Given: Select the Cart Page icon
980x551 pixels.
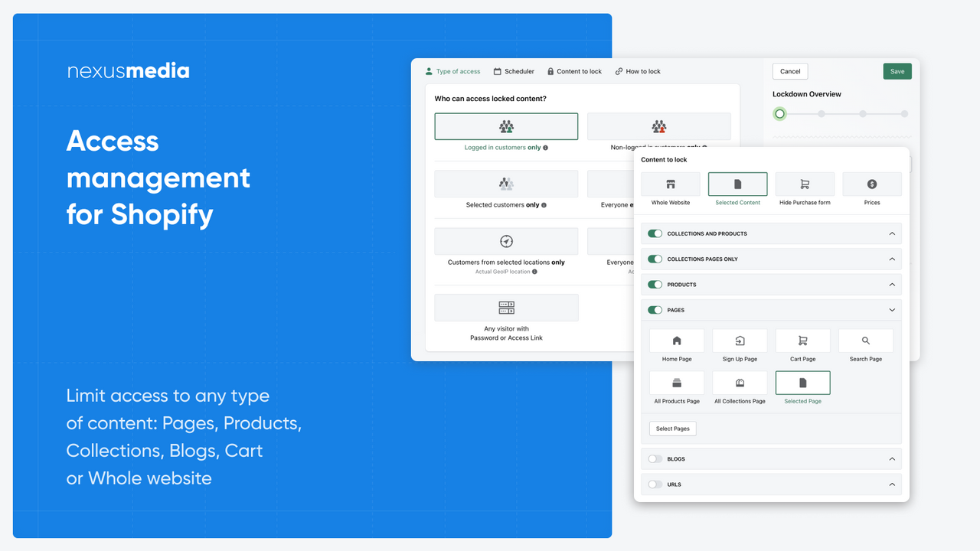Looking at the screenshot, I should point(802,340).
